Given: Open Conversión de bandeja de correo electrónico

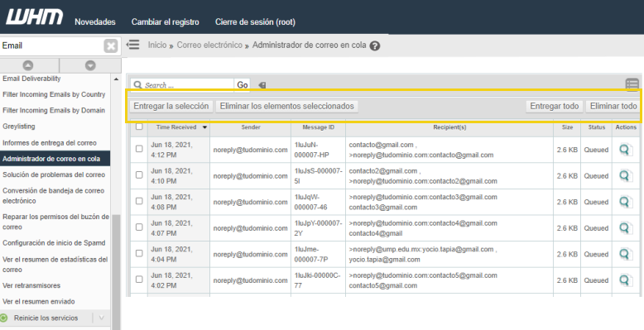Looking at the screenshot, I should click(x=54, y=196).
